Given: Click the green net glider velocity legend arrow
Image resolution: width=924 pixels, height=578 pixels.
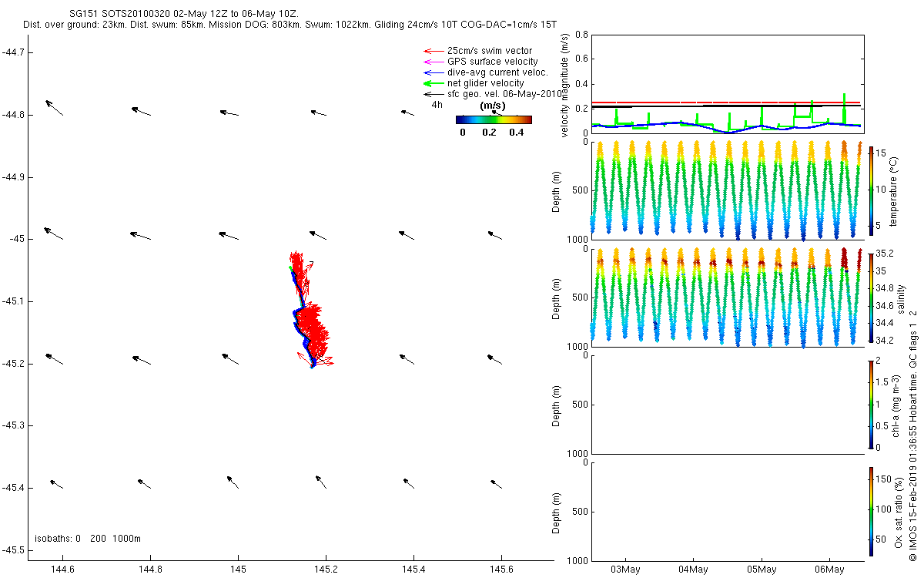Looking at the screenshot, I should pos(433,83).
